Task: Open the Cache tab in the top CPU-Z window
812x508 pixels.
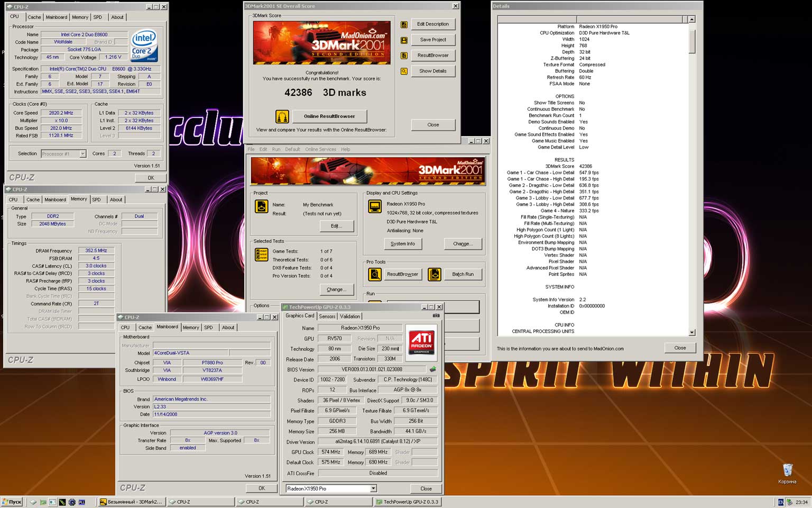Action: (34, 17)
